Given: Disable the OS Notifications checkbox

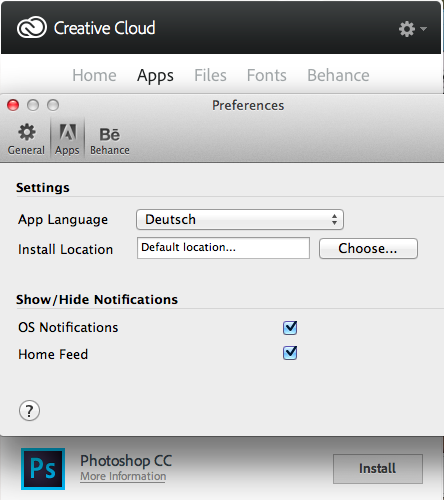Looking at the screenshot, I should pos(290,327).
